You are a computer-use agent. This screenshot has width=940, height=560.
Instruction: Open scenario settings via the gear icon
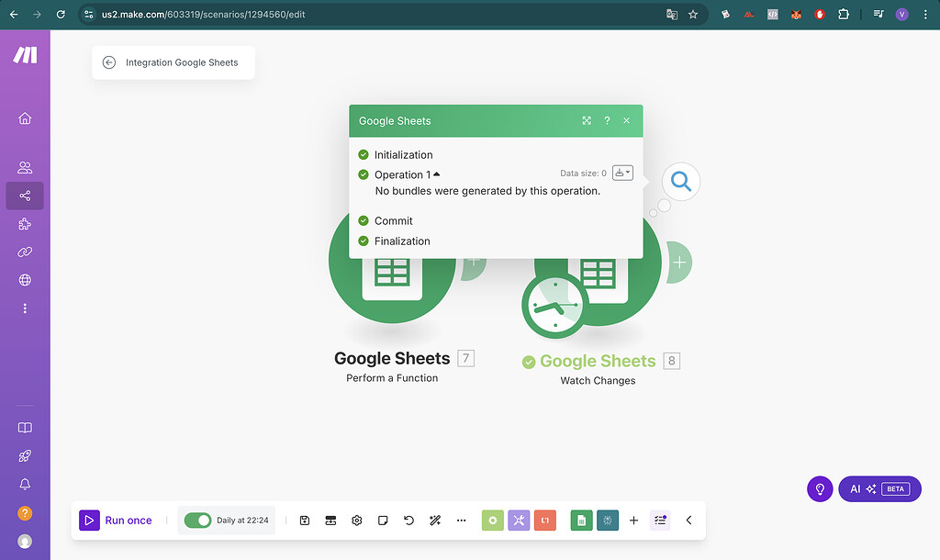(x=356, y=520)
